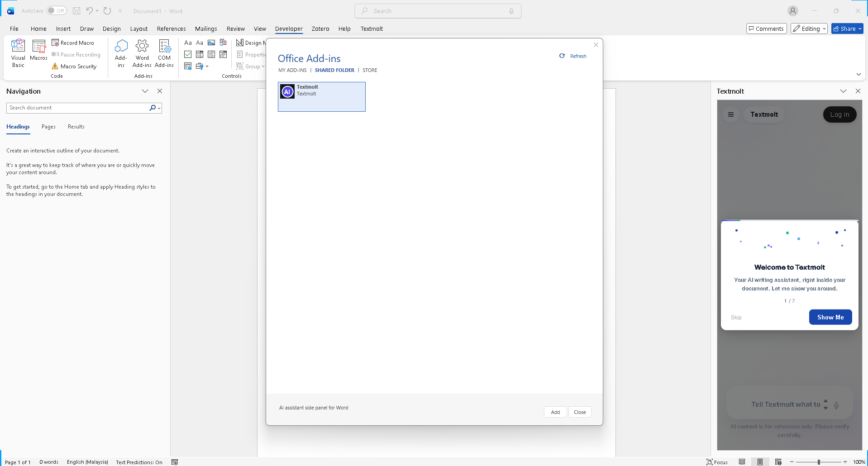Switch to Read Mode view
Viewport: 868px width, 466px height.
coord(742,462)
